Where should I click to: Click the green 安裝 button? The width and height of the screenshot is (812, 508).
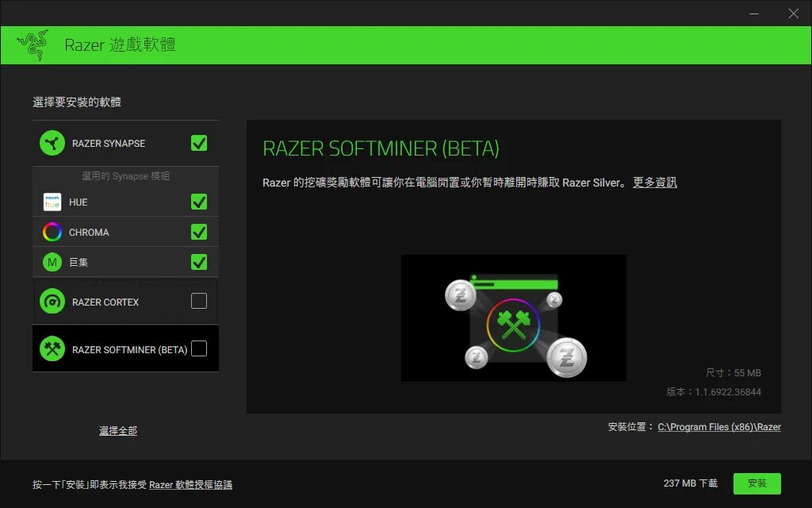(757, 483)
